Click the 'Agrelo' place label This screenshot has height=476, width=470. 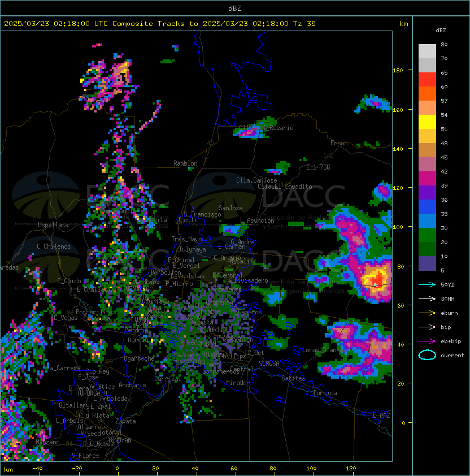point(138,340)
